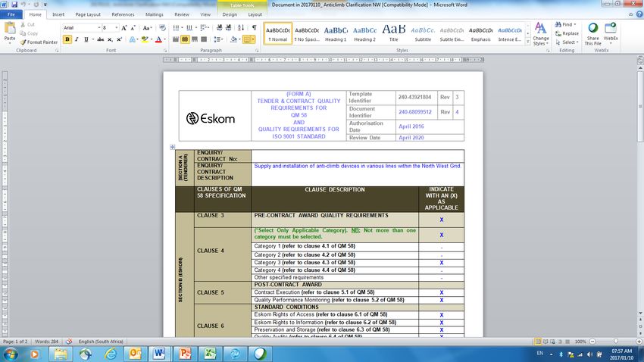644x362 pixels.
Task: Switch to the Review tab
Action: point(182,14)
